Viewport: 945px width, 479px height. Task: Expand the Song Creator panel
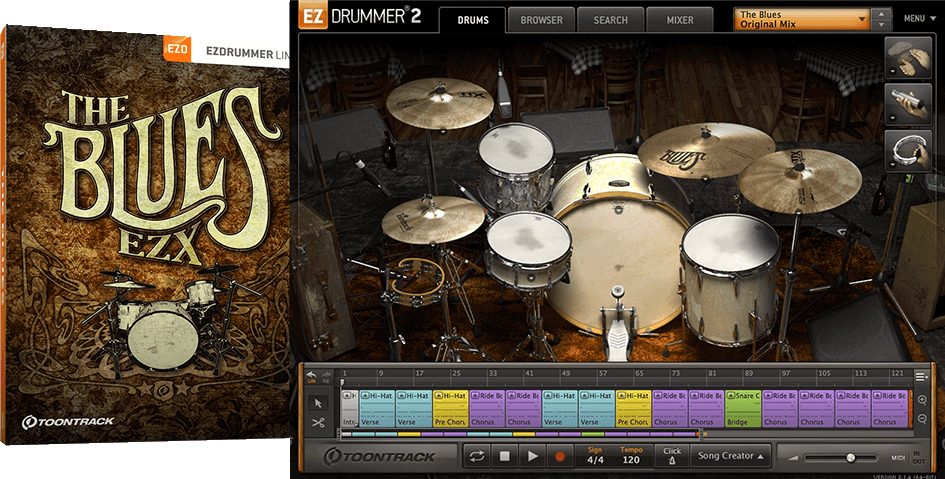(730, 456)
